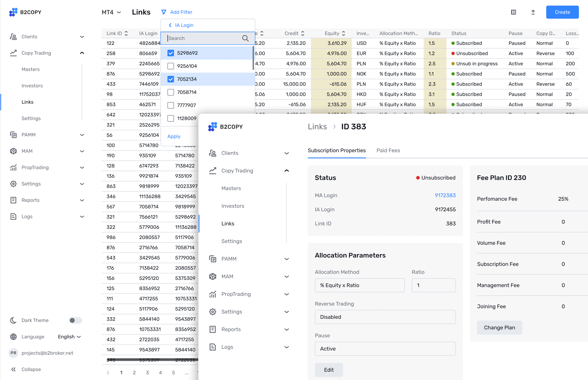The height and width of the screenshot is (380, 588).
Task: Click the column layout icon in header
Action: tap(513, 12)
